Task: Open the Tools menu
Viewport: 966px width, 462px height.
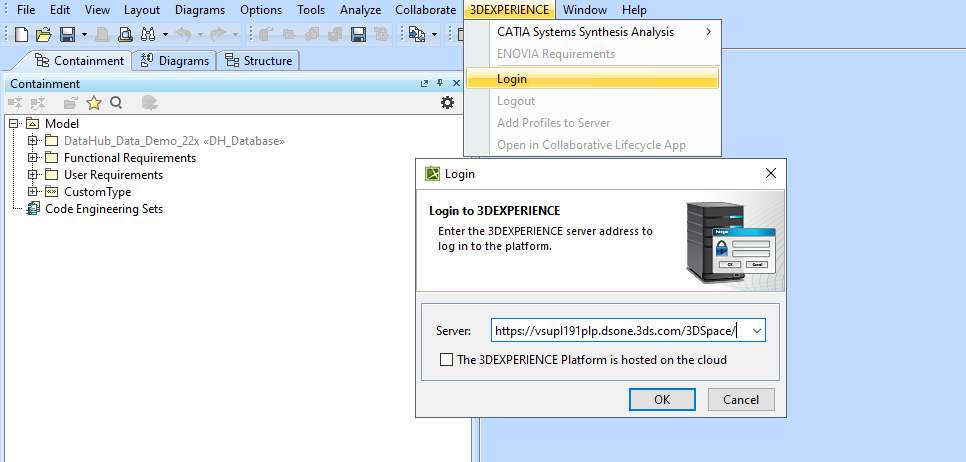Action: point(311,10)
